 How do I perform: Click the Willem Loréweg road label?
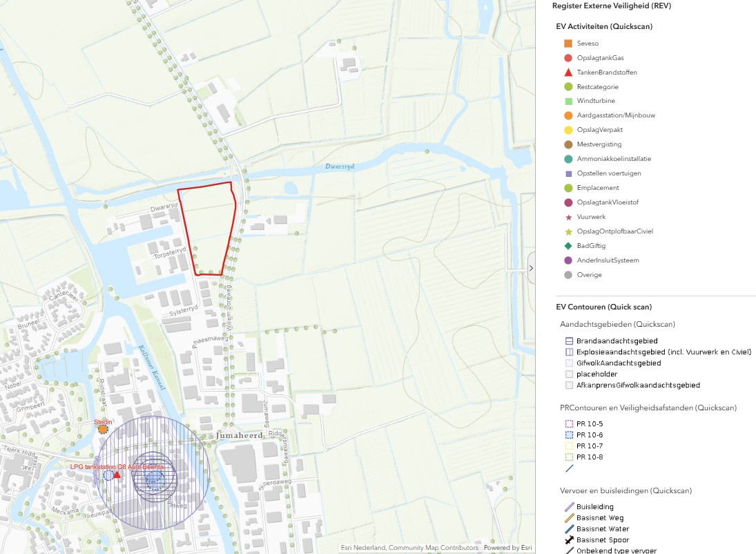click(229, 308)
